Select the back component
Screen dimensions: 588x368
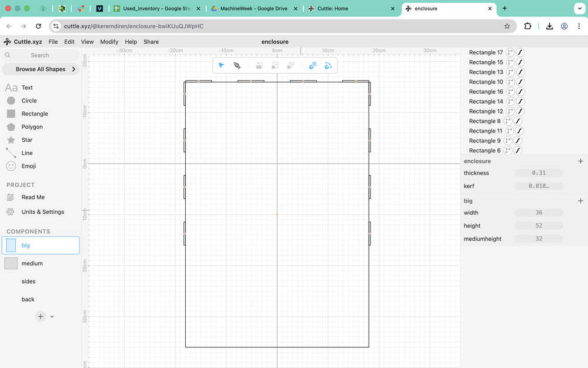point(41,299)
